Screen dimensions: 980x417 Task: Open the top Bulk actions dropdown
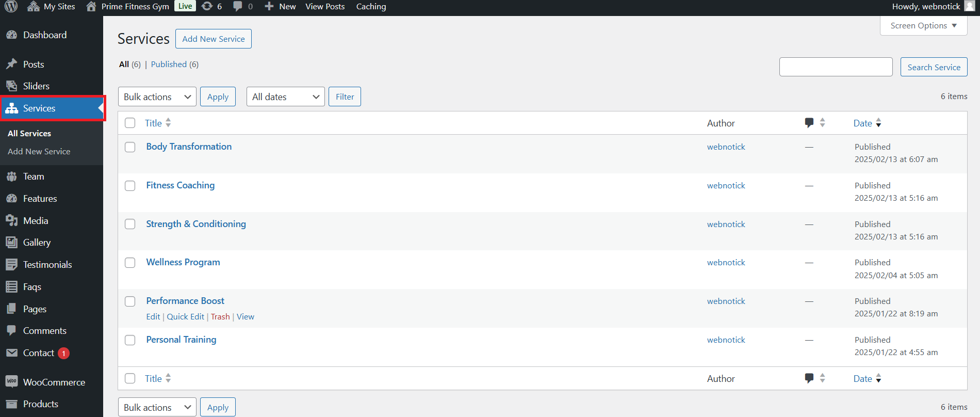(x=157, y=97)
